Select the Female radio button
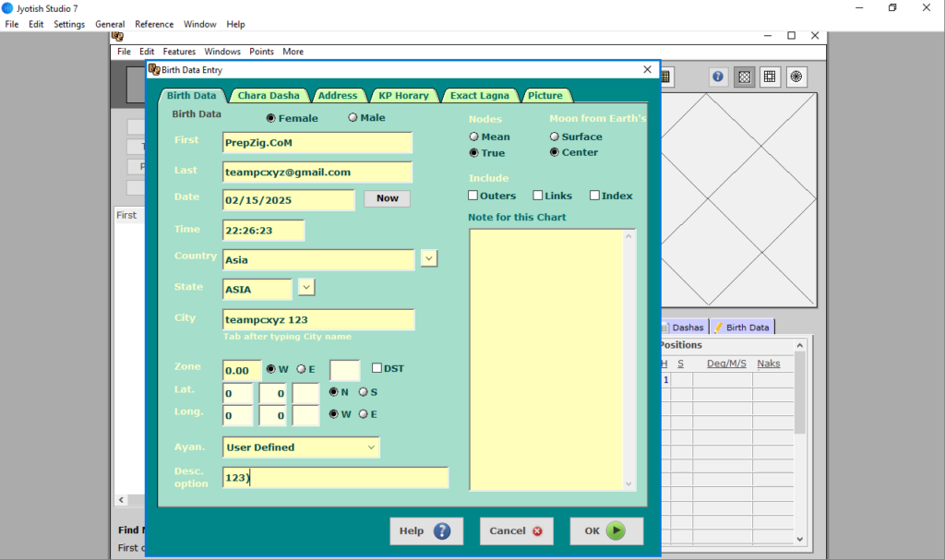945x560 pixels. (270, 118)
